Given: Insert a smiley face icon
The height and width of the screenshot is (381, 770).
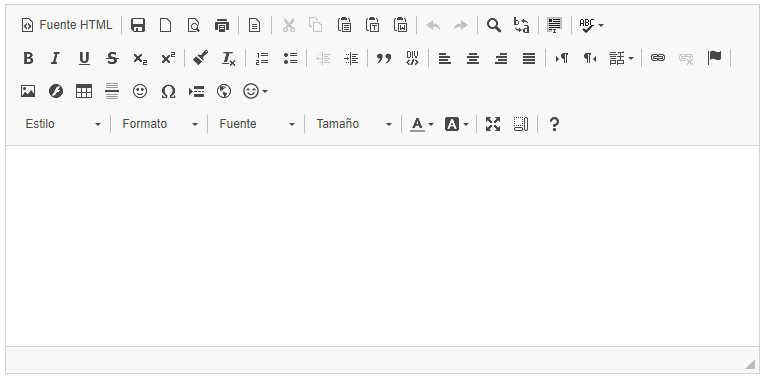Looking at the screenshot, I should pyautogui.click(x=140, y=91).
